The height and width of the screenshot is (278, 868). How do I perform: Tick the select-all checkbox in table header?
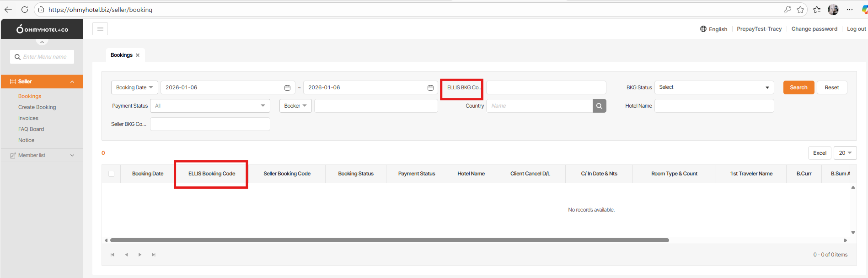[111, 174]
